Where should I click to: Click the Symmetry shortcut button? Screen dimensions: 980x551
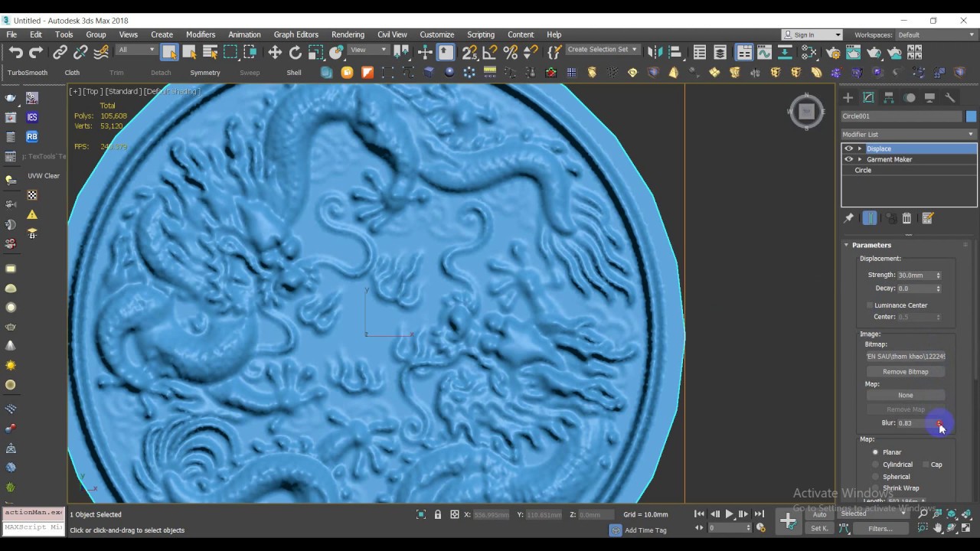click(205, 73)
